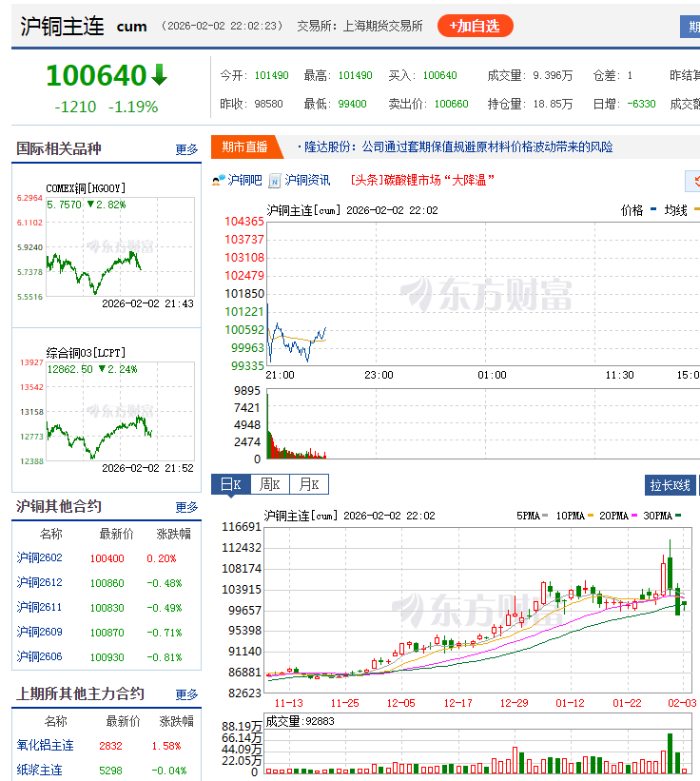Screen dimensions: 700x781
Task: Open the 隆达股份 live news headline
Action: pyautogui.click(x=458, y=146)
